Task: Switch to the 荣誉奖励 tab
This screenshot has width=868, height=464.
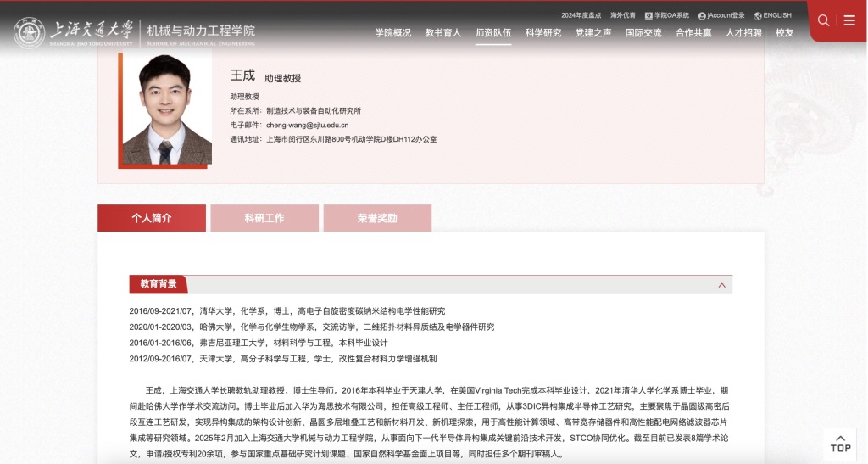Action: (377, 218)
